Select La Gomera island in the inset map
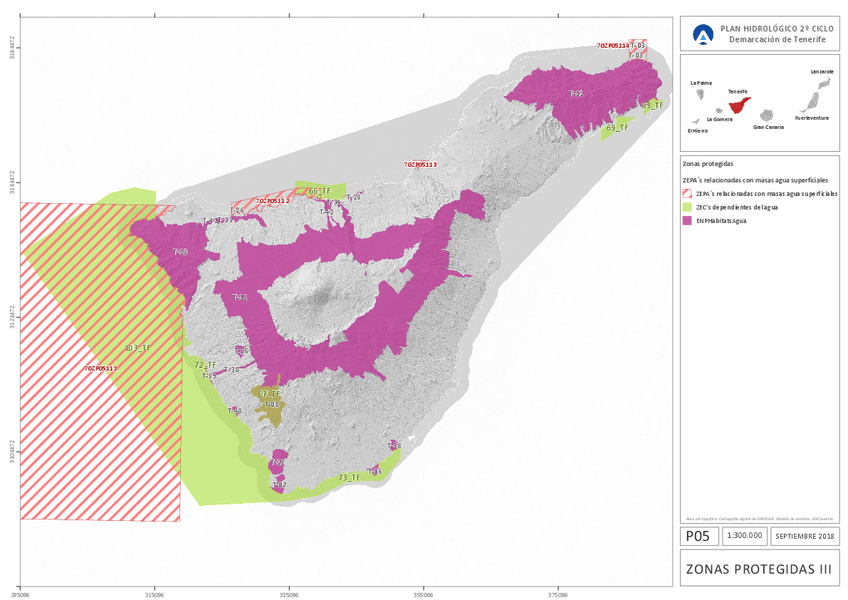Viewport: 848px width, 600px height. pyautogui.click(x=721, y=112)
